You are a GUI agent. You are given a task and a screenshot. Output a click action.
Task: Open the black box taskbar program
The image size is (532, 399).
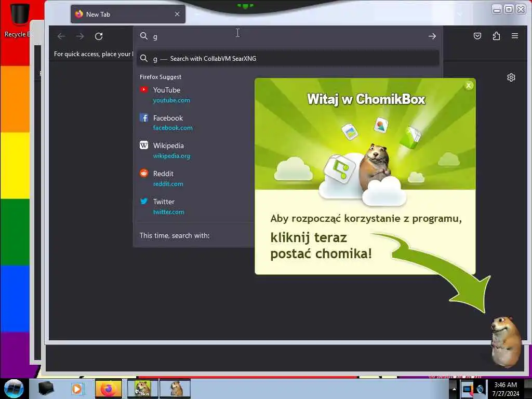tap(46, 389)
